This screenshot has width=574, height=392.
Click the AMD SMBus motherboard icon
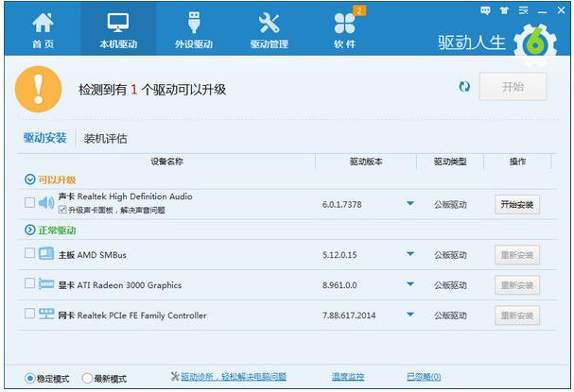click(x=46, y=253)
